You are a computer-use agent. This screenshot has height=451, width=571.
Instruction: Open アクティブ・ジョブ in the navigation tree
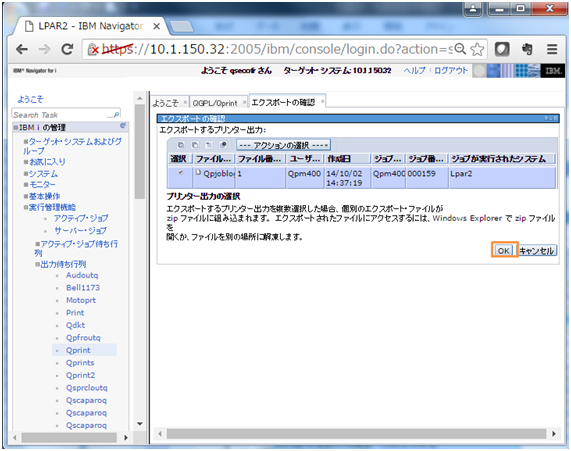[x=81, y=218]
